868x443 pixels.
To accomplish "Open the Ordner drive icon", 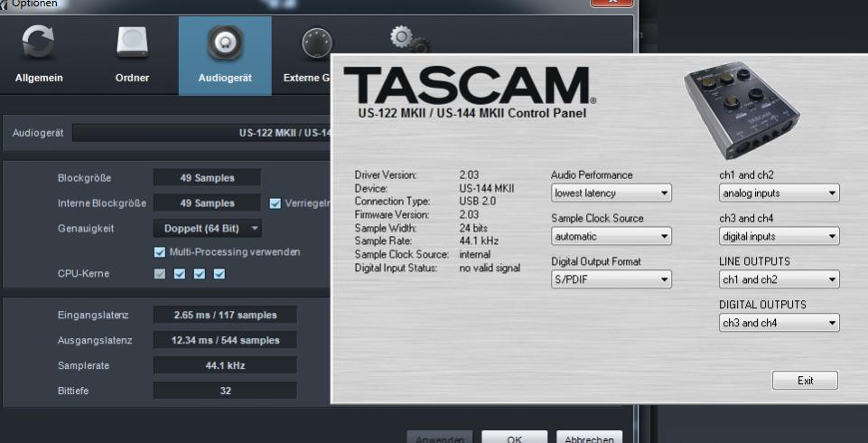I will (132, 42).
